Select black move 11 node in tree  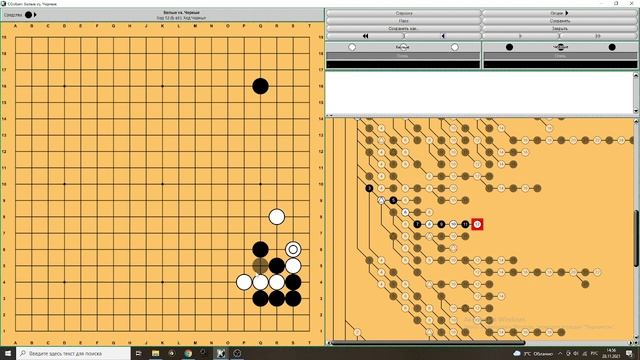pyautogui.click(x=465, y=224)
